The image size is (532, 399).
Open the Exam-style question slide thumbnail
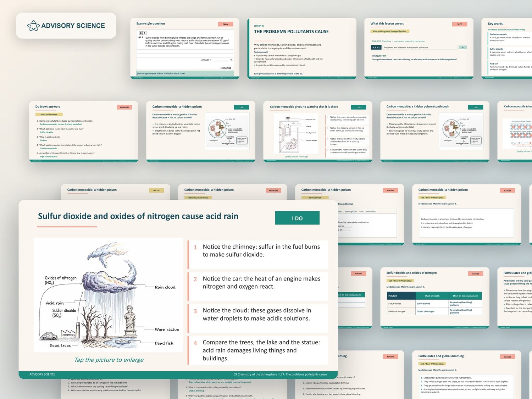pos(185,48)
